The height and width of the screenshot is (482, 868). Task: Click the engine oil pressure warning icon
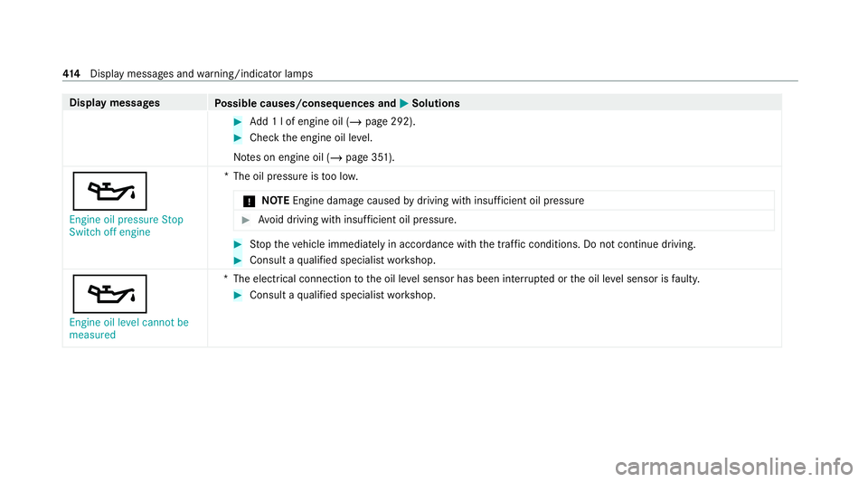[x=108, y=192]
